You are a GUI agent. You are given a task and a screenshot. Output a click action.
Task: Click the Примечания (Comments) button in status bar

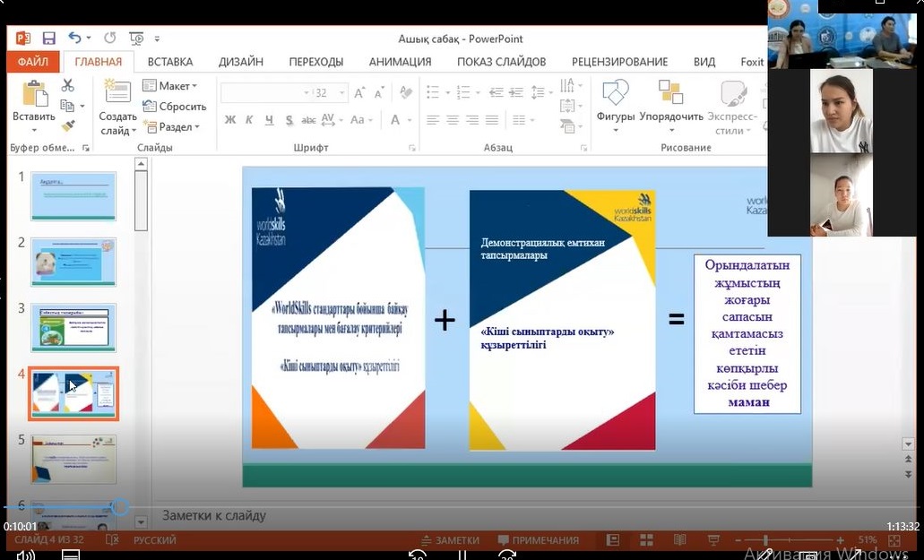[x=539, y=540]
